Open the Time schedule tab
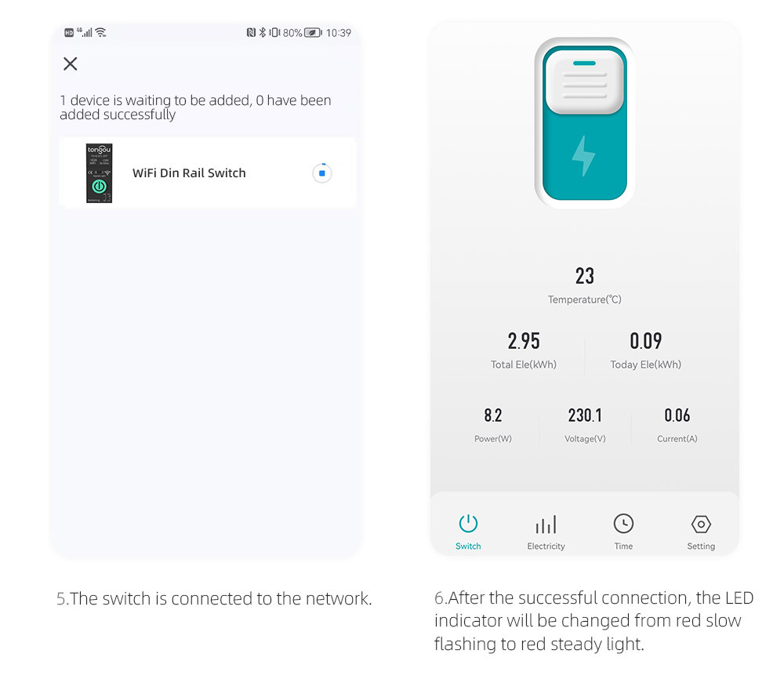The width and height of the screenshot is (784, 690). click(623, 532)
